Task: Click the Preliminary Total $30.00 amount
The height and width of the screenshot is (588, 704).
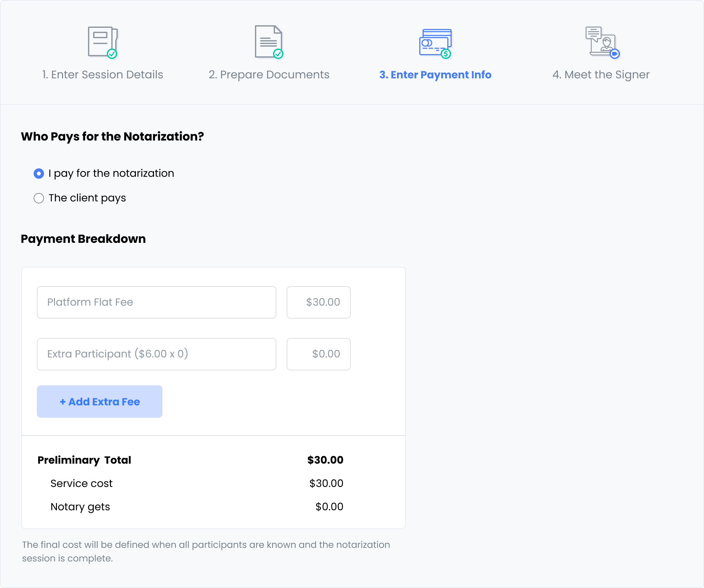Action: (x=325, y=460)
